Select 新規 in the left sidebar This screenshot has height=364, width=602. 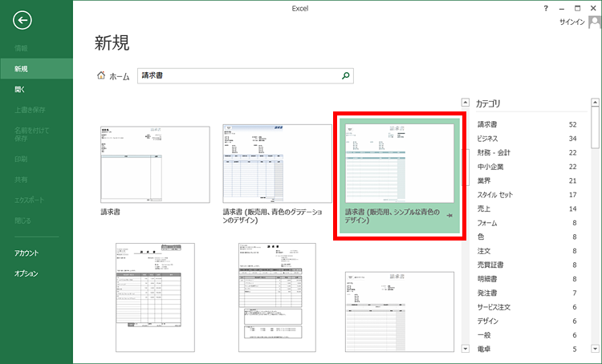[x=36, y=69]
